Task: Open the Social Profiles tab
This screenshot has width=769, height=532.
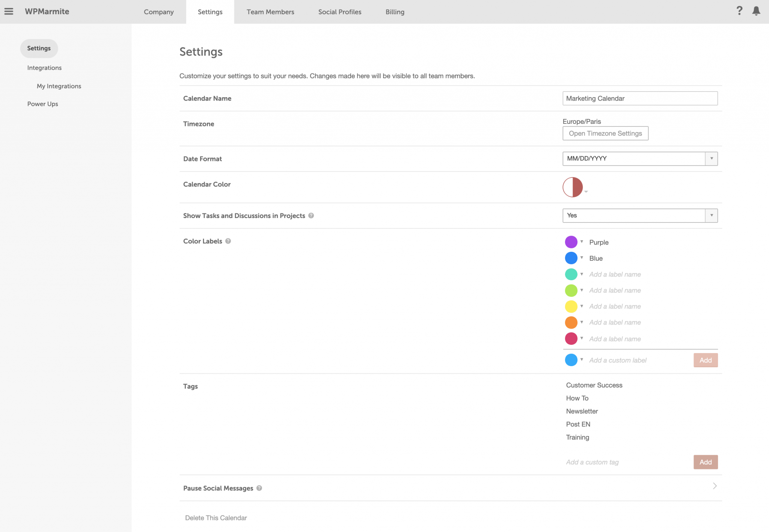Action: click(x=340, y=12)
